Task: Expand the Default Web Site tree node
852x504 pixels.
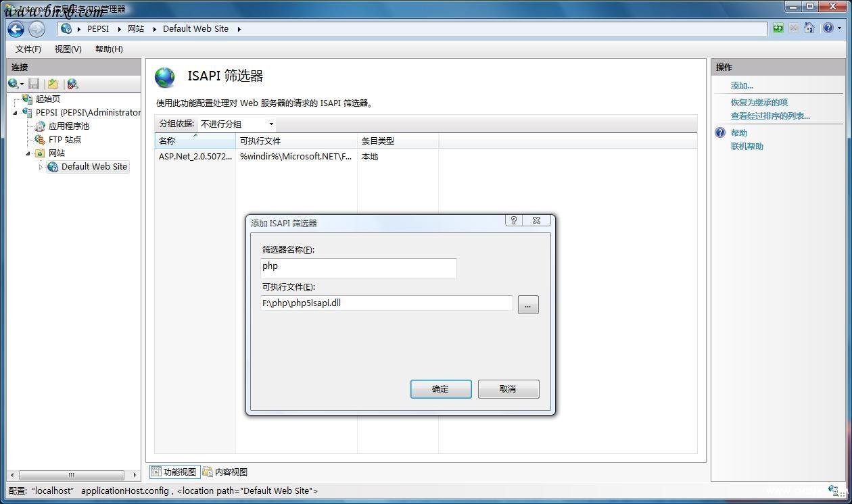Action: pos(41,167)
